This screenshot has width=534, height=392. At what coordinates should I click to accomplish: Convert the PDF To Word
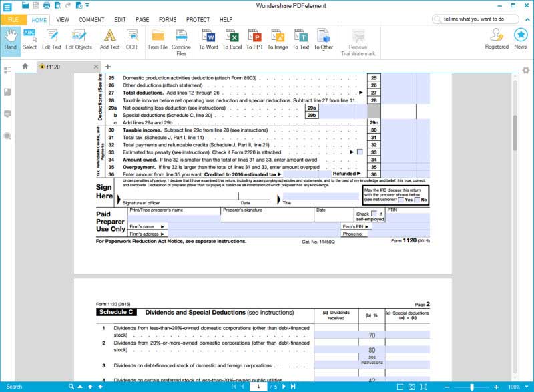208,40
